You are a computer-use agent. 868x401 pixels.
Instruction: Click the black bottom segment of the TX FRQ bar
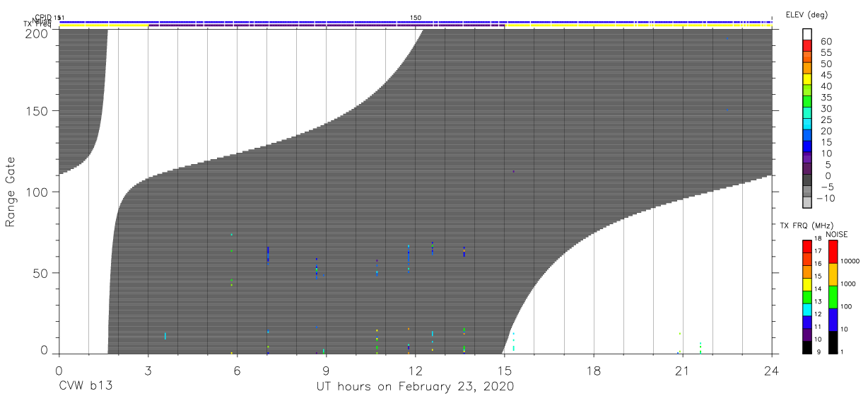coord(807,347)
